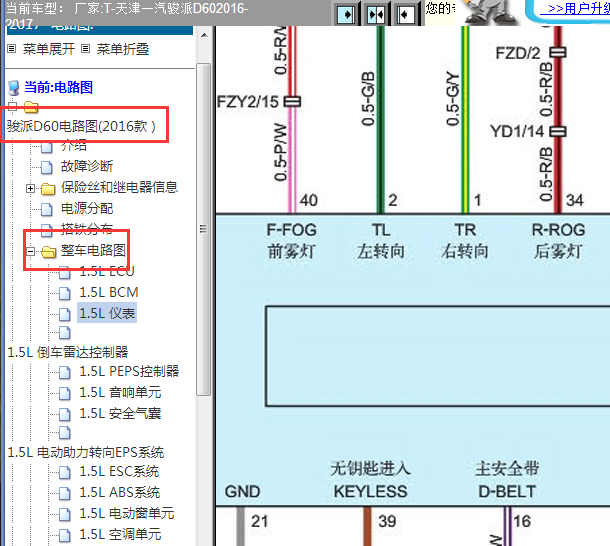Click the tree panel vertical scrollbar thumb

click(x=203, y=229)
